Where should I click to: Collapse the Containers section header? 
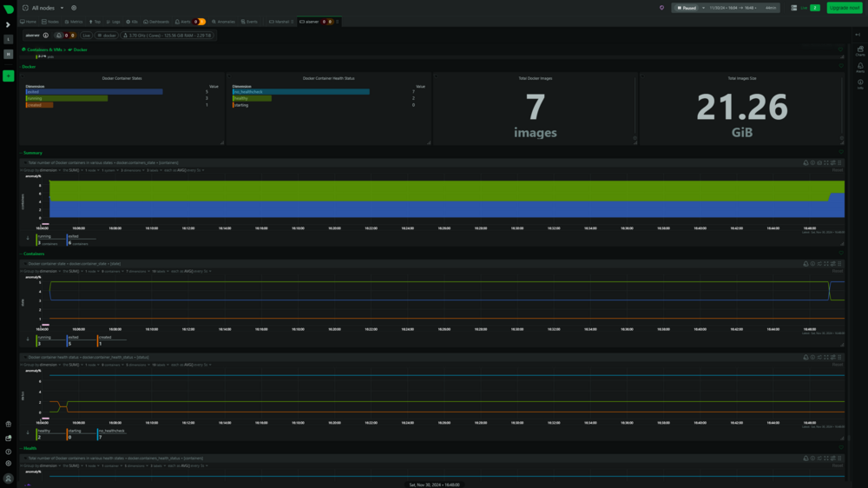coord(32,254)
